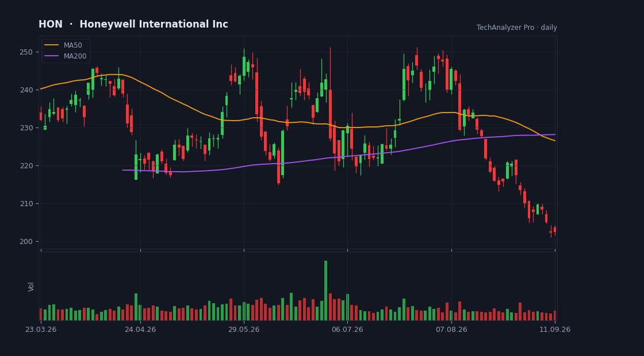Click the 07.08.26 date label

tap(451, 330)
